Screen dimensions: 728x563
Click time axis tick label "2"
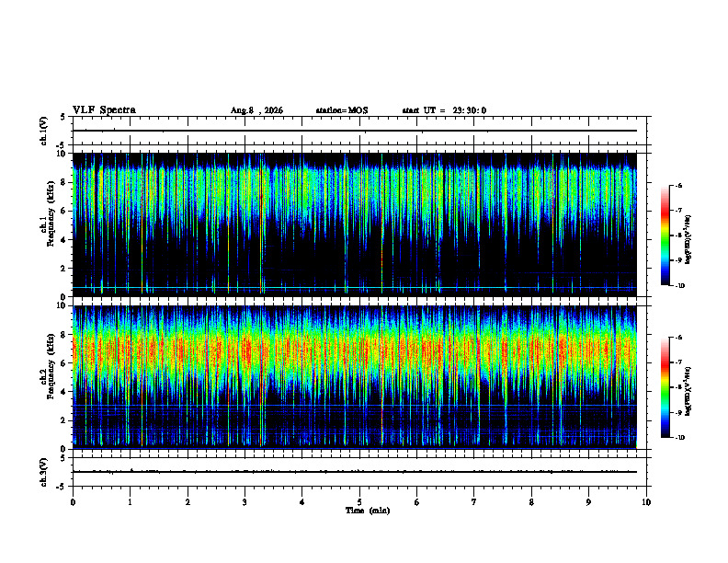(x=188, y=502)
